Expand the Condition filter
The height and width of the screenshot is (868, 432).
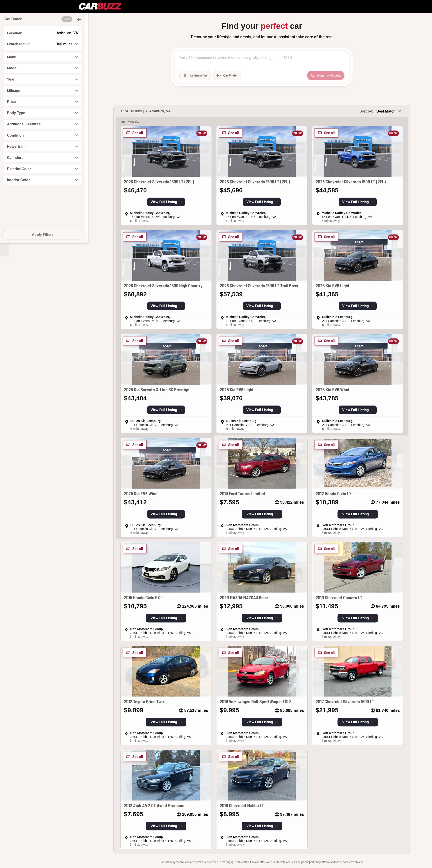pos(43,135)
